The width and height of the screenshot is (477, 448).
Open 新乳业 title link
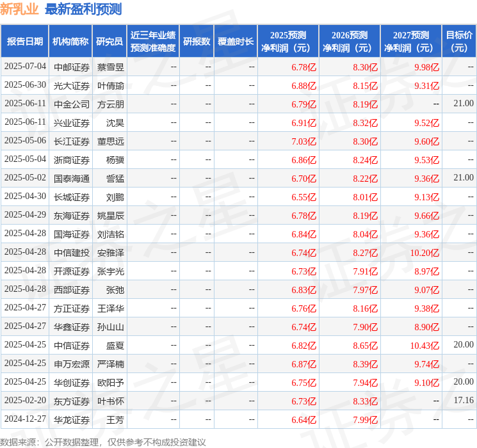pyautogui.click(x=19, y=9)
